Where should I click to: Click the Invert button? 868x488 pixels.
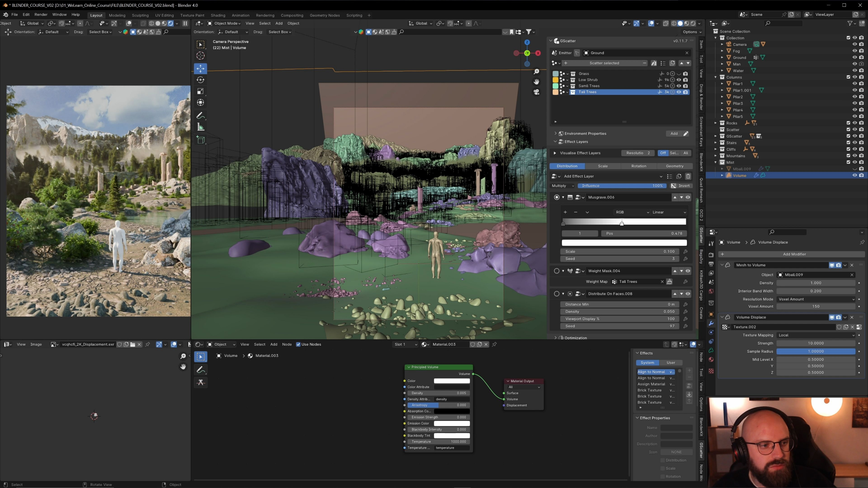click(680, 186)
